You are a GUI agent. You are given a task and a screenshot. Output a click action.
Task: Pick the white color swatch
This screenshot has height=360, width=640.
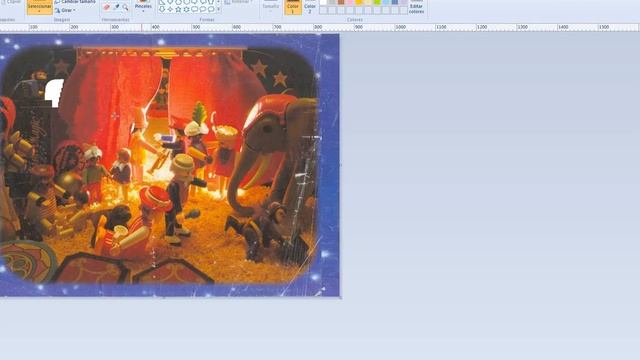point(323,2)
